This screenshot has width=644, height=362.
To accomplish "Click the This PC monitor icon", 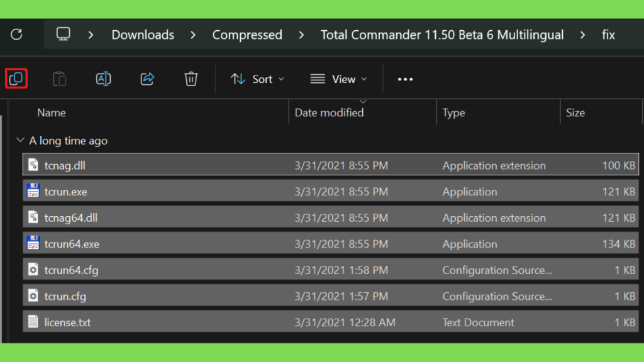I will [x=64, y=34].
